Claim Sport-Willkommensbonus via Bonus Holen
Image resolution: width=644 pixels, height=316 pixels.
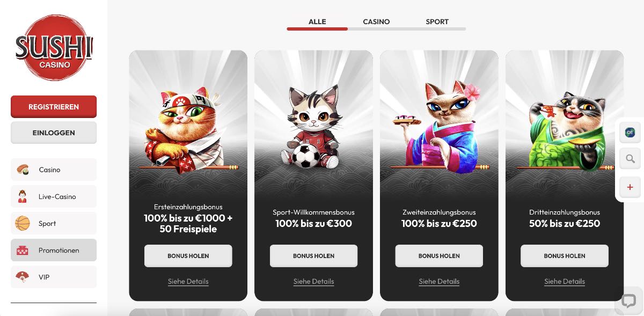(314, 256)
